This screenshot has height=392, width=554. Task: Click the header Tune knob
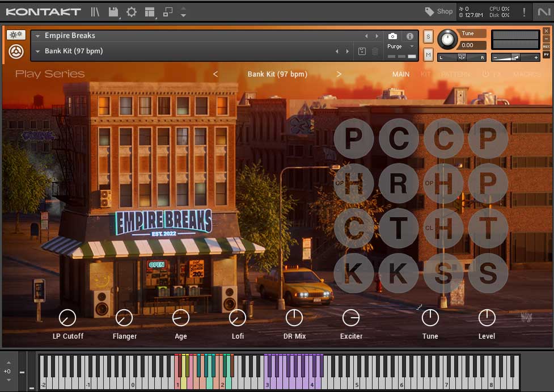tap(447, 39)
